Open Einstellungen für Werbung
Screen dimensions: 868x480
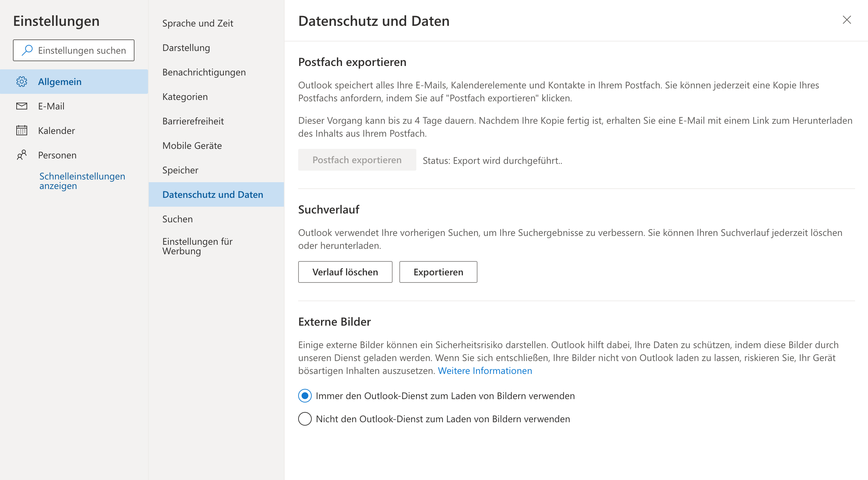pyautogui.click(x=216, y=246)
